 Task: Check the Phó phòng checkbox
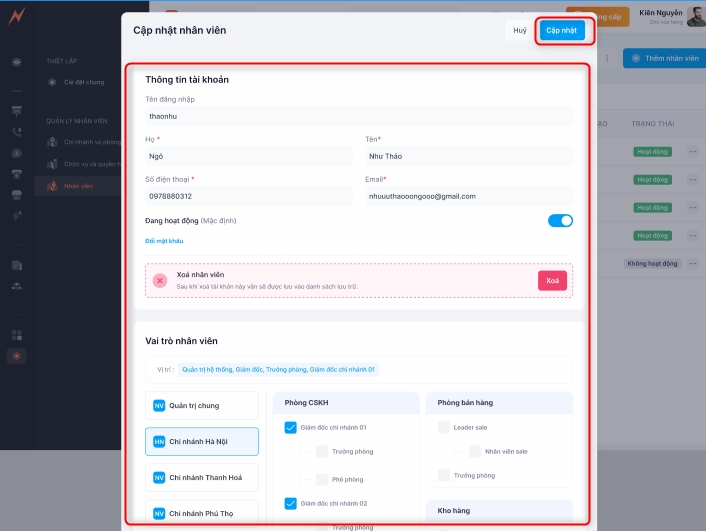(322, 479)
